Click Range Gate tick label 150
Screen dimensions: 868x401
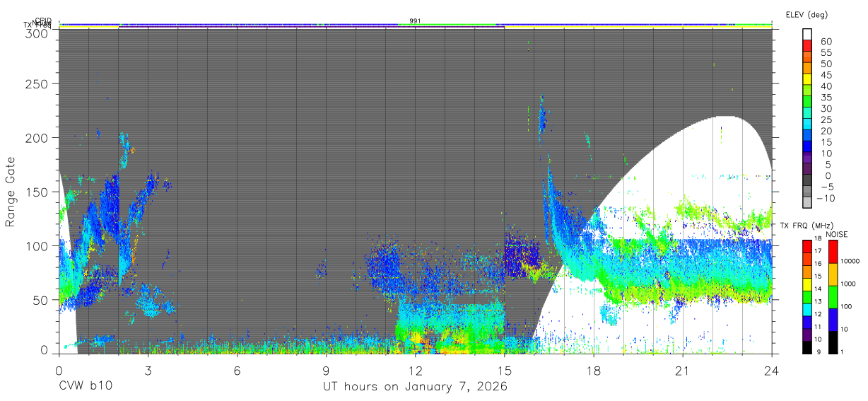(x=38, y=192)
